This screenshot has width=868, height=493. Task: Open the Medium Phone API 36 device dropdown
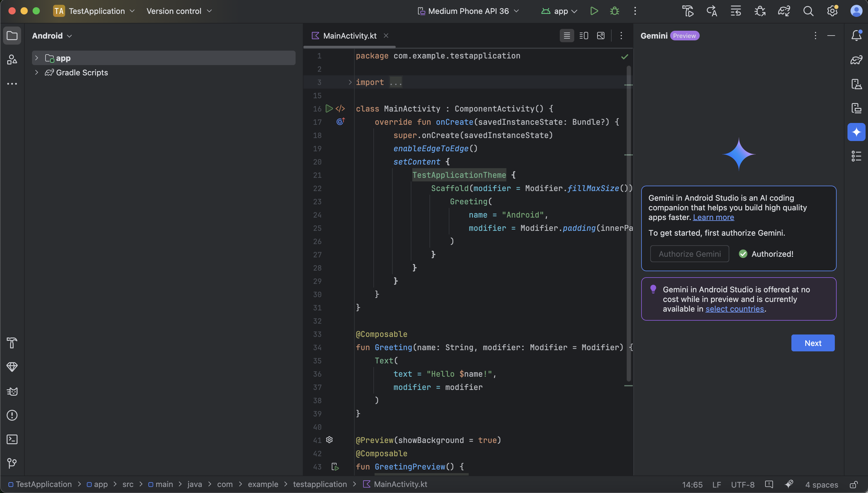468,11
